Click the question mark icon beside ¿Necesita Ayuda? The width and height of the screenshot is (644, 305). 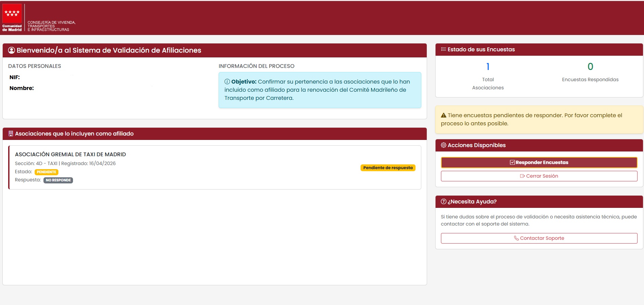(x=443, y=202)
